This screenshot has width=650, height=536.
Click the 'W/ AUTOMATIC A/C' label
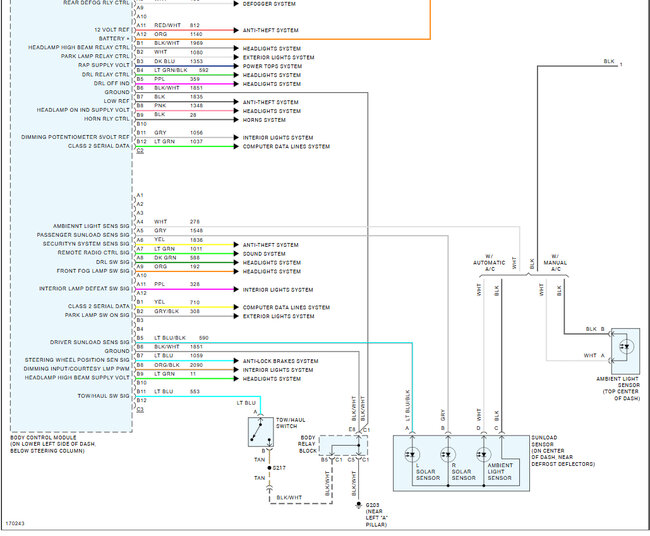tap(489, 262)
